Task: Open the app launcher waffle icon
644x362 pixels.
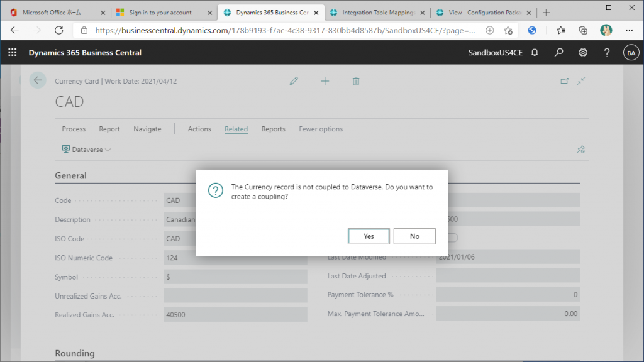Action: point(13,53)
